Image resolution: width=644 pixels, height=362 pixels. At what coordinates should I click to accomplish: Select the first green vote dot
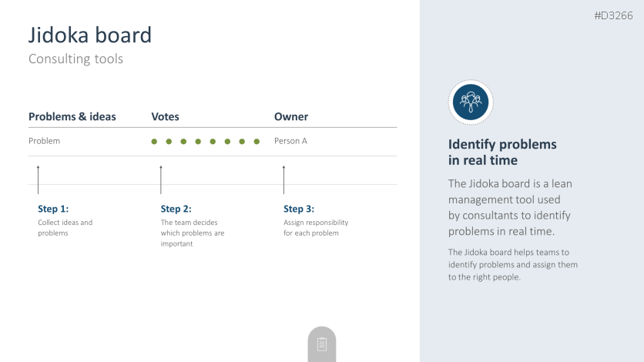[x=154, y=142]
